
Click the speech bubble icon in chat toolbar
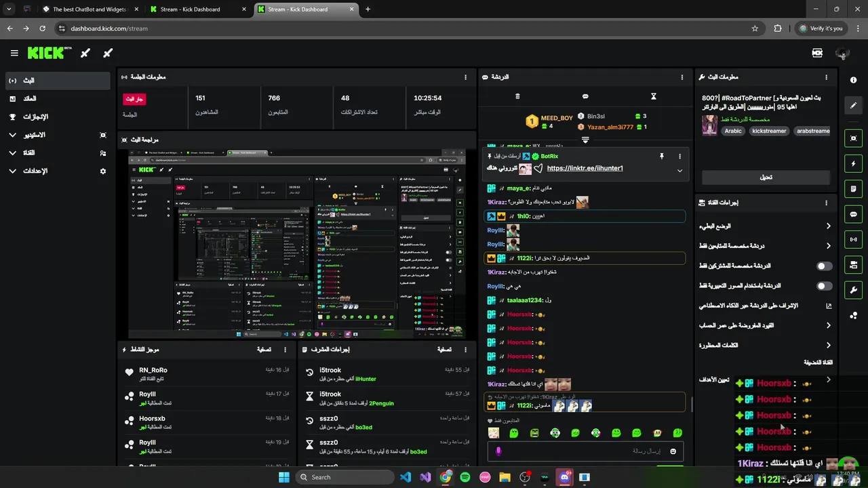[585, 96]
